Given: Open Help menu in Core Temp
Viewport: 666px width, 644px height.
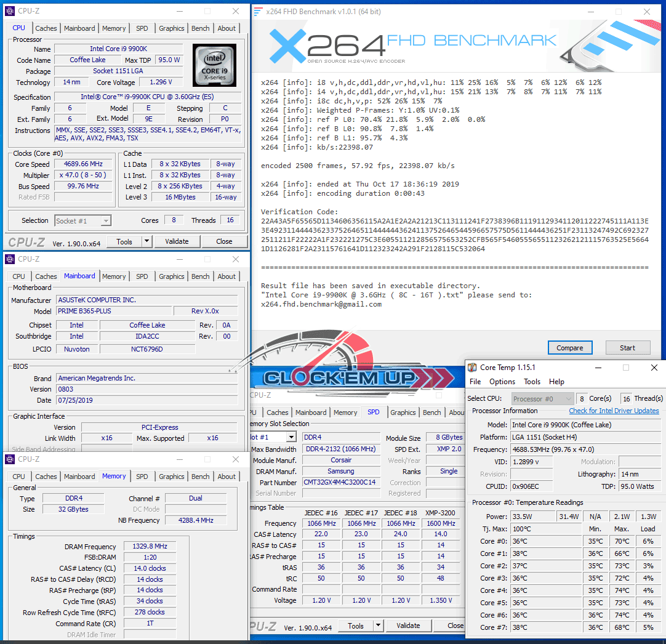Looking at the screenshot, I should [556, 382].
